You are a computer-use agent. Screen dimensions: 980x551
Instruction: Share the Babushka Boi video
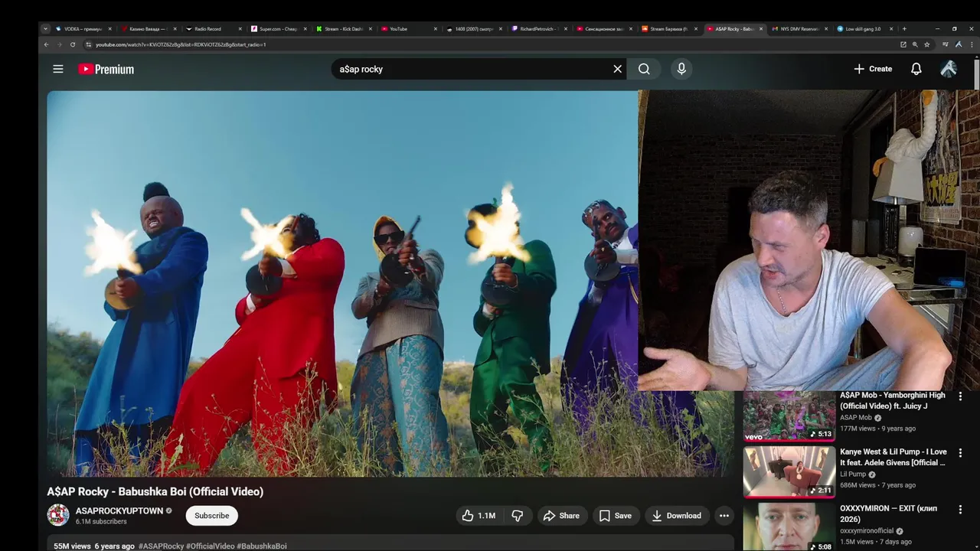coord(562,516)
